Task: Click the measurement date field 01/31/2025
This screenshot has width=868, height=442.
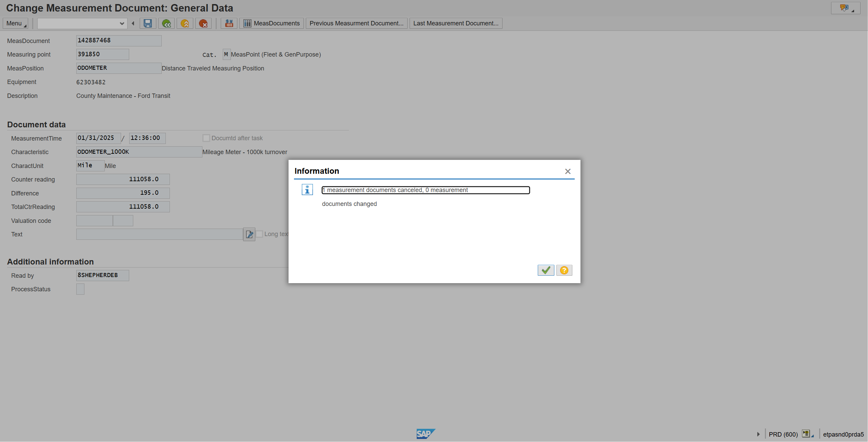Action: click(x=98, y=138)
